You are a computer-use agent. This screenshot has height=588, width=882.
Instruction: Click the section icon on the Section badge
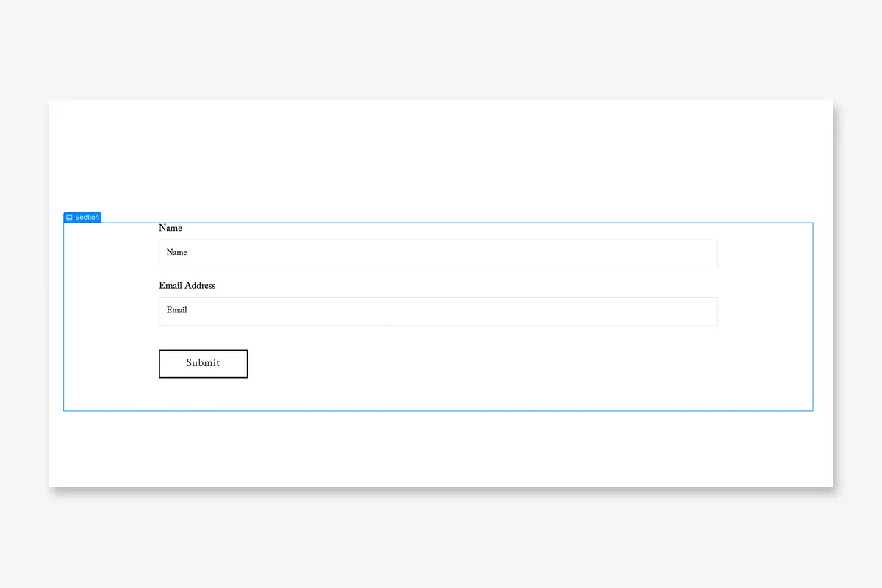(x=70, y=217)
